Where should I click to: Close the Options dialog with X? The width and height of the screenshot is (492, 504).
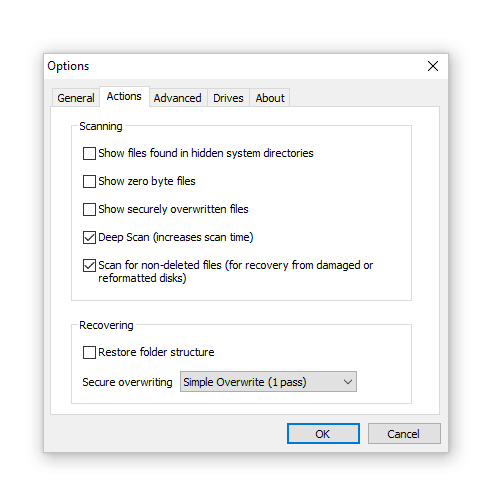pos(433,66)
